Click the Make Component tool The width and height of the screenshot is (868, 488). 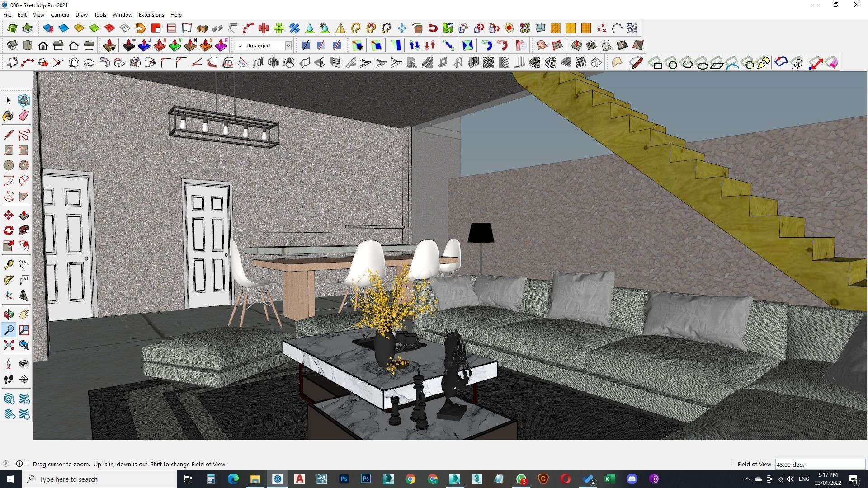point(24,100)
